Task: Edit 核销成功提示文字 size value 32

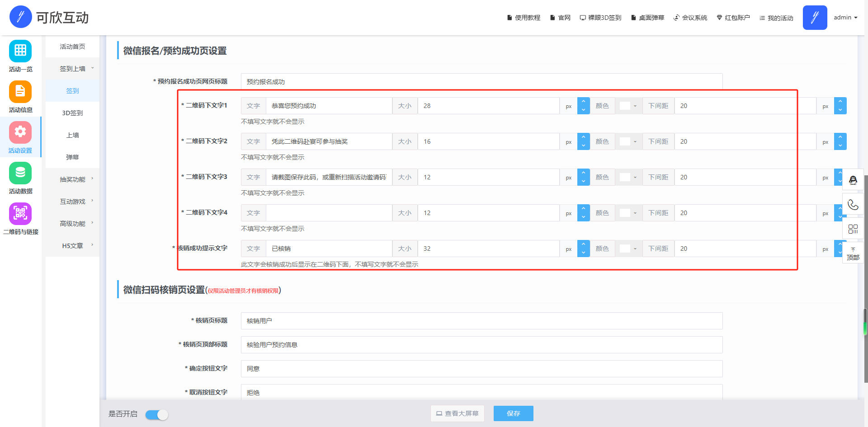Action: click(x=489, y=249)
